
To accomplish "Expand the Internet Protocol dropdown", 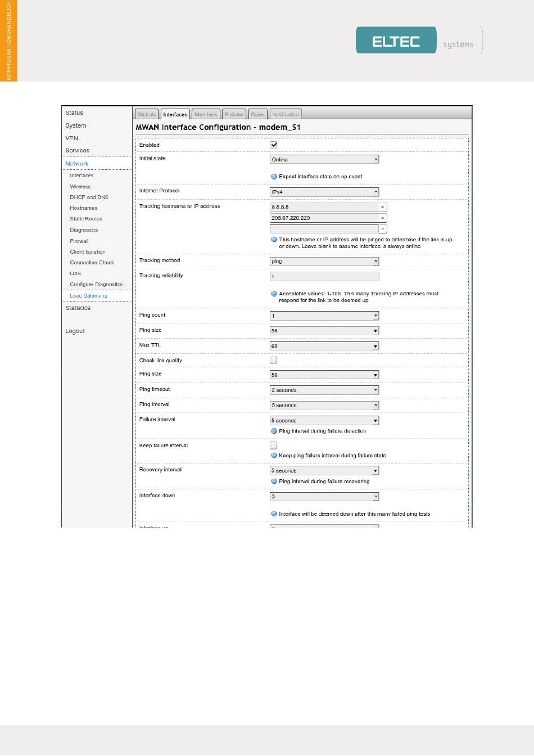I will click(x=324, y=192).
